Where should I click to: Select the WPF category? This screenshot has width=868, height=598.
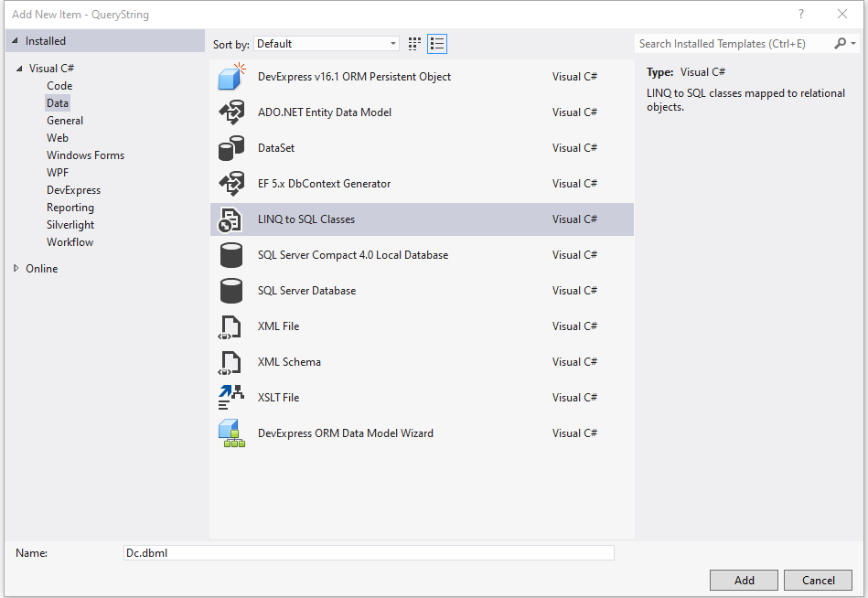coord(58,173)
